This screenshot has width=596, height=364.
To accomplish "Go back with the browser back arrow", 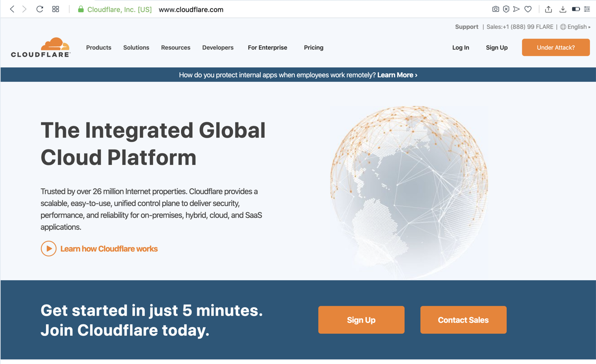I will click(x=12, y=9).
